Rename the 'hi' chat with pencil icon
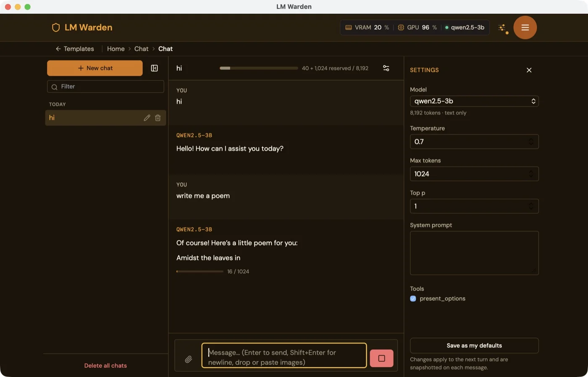 click(x=147, y=118)
